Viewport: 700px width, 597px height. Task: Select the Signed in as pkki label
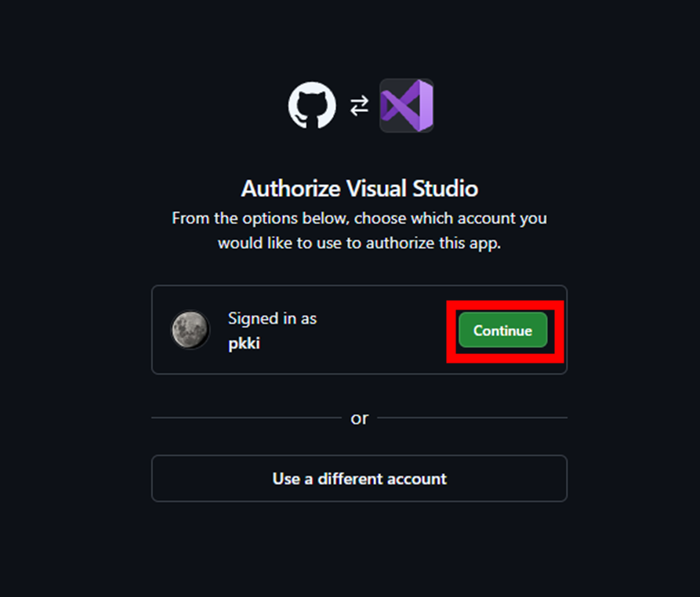pos(272,318)
